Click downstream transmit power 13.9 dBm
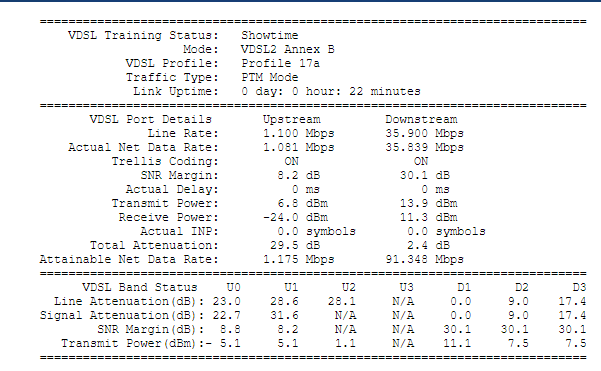This screenshot has width=601, height=371. pyautogui.click(x=429, y=204)
